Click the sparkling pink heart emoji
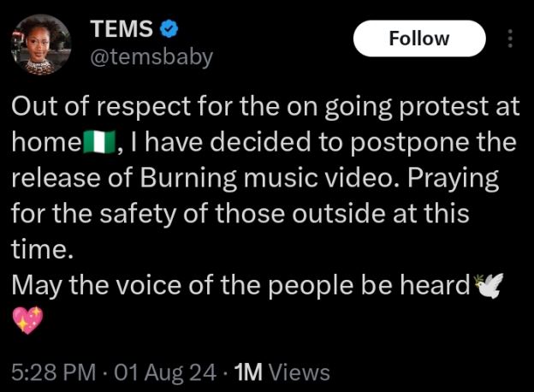Viewport: 534px width, 392px height. pyautogui.click(x=27, y=322)
